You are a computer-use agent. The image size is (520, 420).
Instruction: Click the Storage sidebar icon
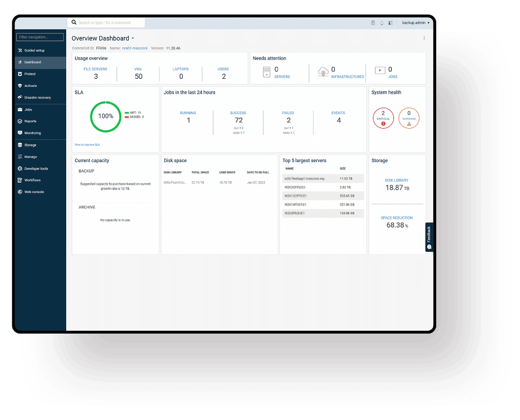20,145
